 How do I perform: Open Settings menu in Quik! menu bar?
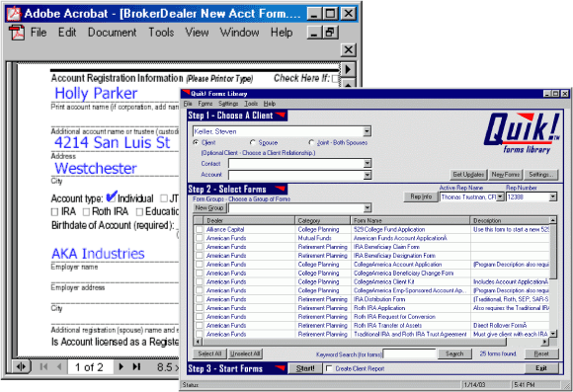pos(228,104)
